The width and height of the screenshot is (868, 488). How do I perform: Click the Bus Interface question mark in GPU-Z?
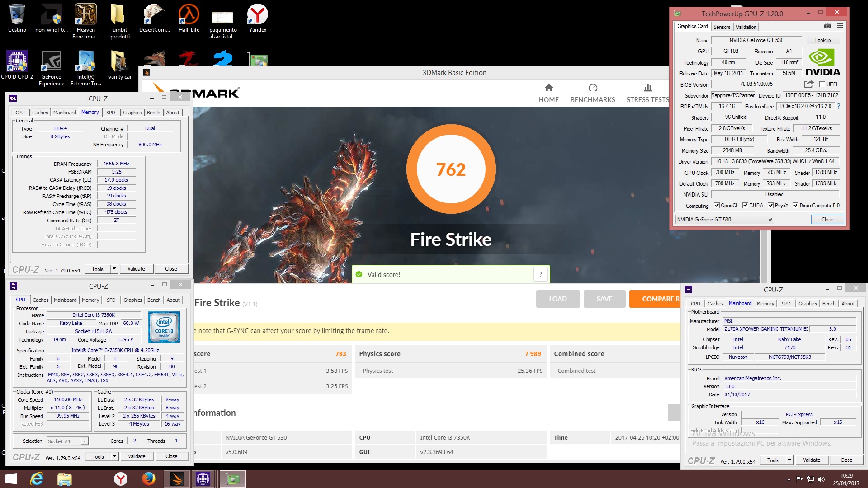pos(838,106)
